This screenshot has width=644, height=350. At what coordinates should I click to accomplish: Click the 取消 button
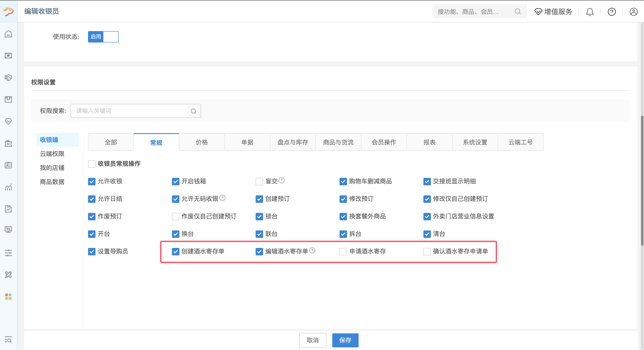click(313, 340)
